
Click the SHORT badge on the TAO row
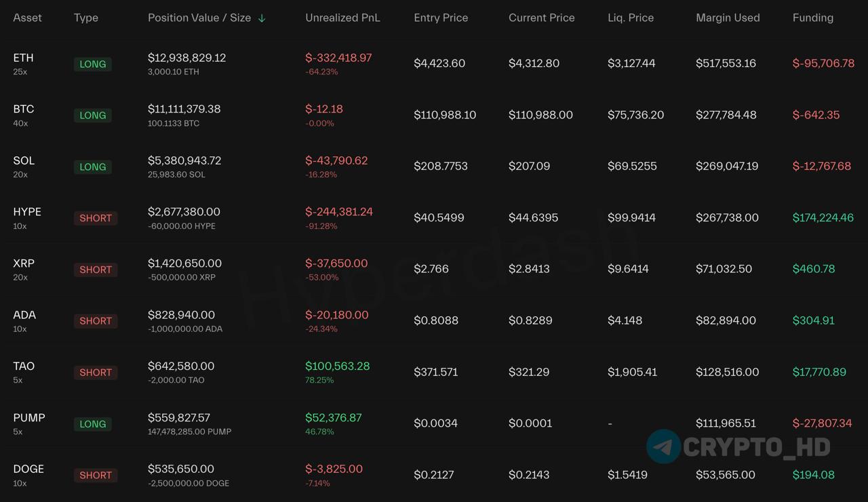click(96, 373)
